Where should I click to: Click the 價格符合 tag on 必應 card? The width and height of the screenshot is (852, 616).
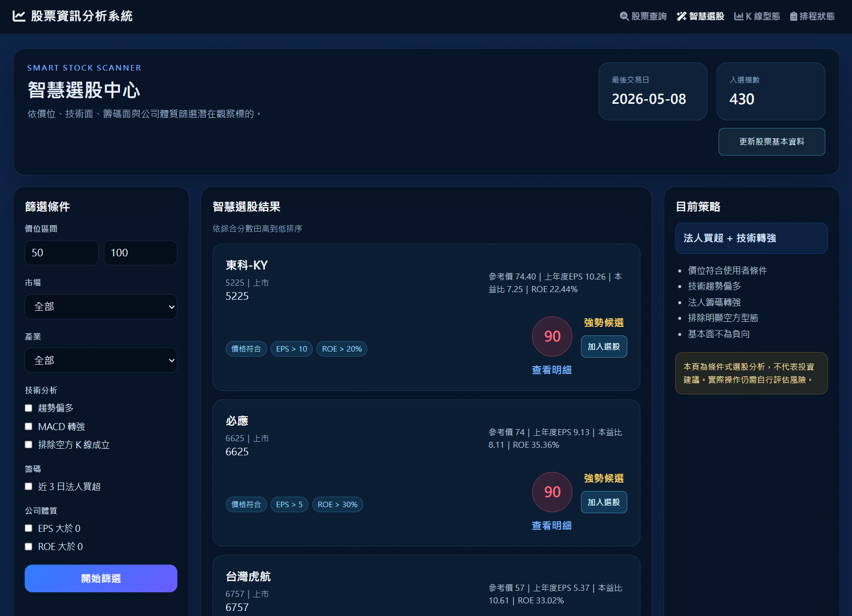(246, 505)
